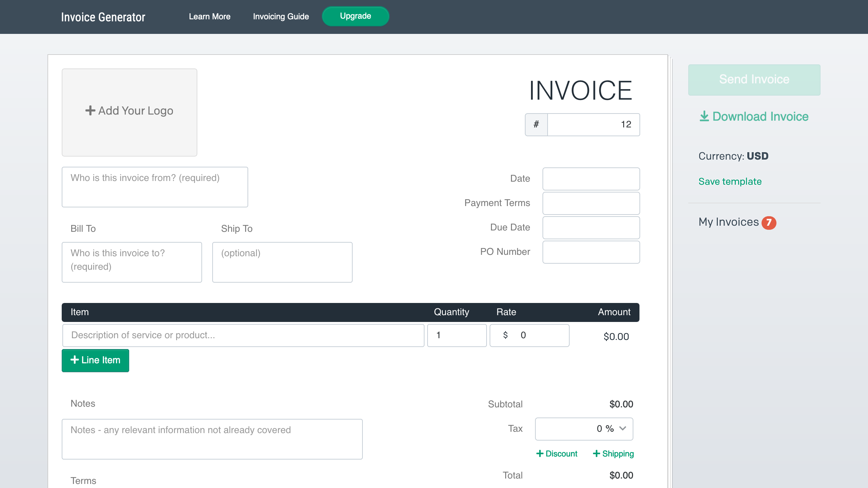Click the dollar sign in the Rate field
Viewport: 868px width, 488px height.
(505, 335)
